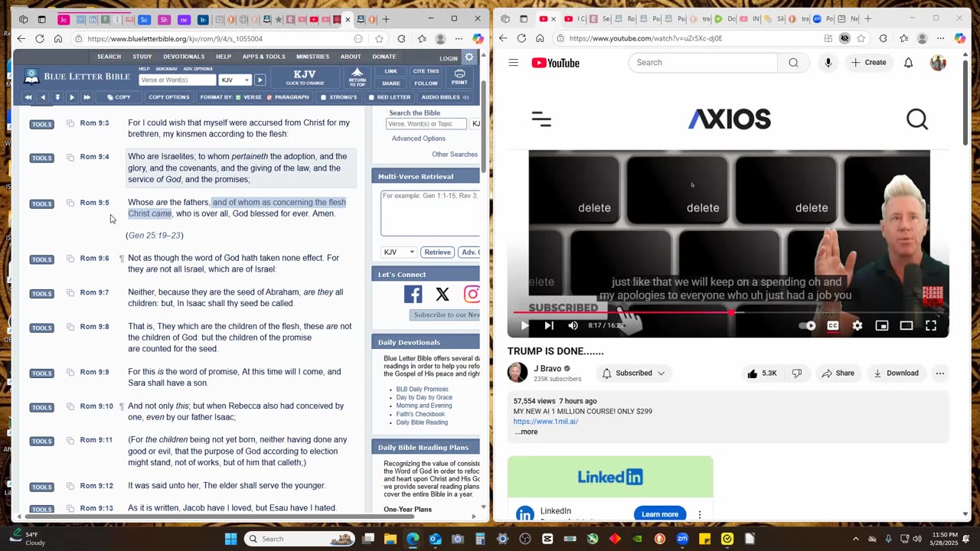Dislike the TRUMP IS DONE video

[x=797, y=373]
